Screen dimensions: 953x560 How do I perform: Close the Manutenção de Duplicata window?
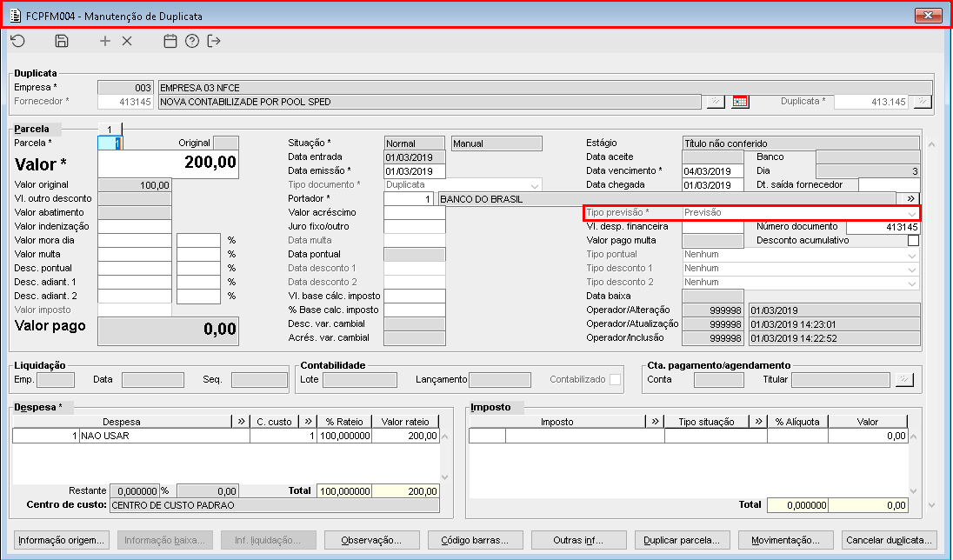coord(928,15)
